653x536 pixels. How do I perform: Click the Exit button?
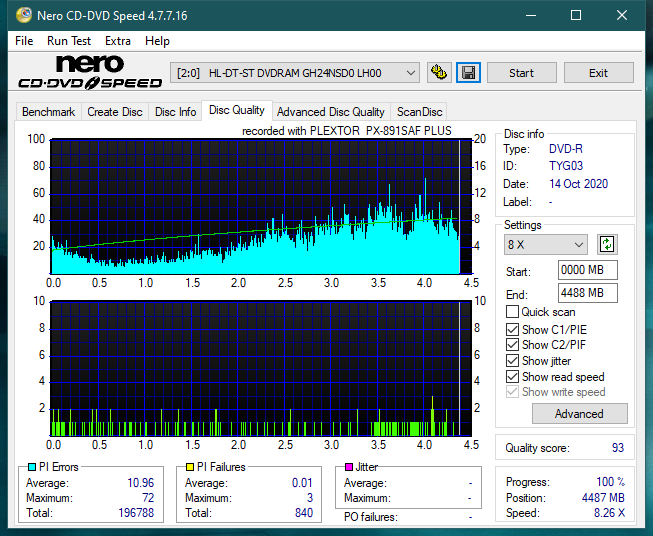(x=598, y=73)
